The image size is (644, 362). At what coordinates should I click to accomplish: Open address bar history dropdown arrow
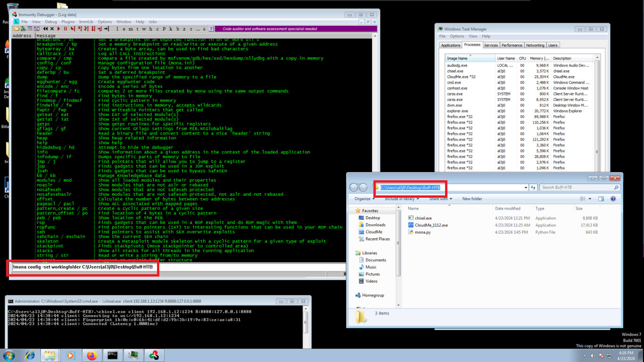tap(526, 187)
